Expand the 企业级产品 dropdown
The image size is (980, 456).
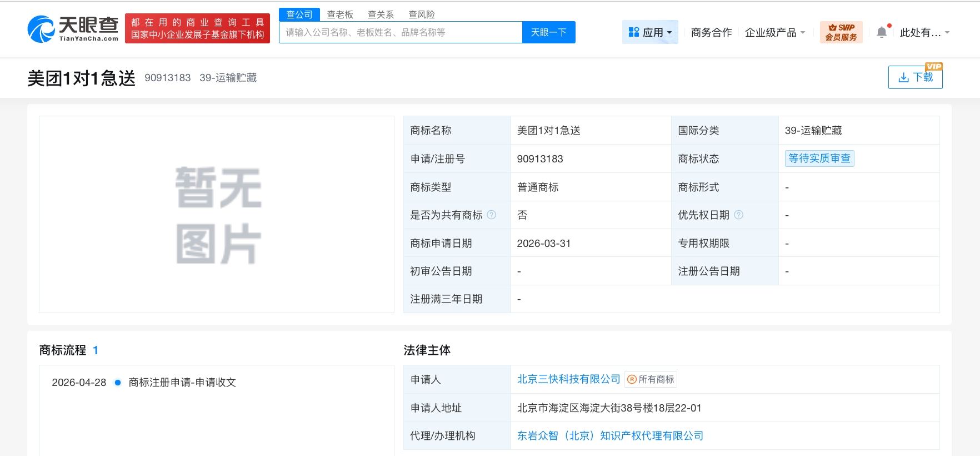coord(775,32)
